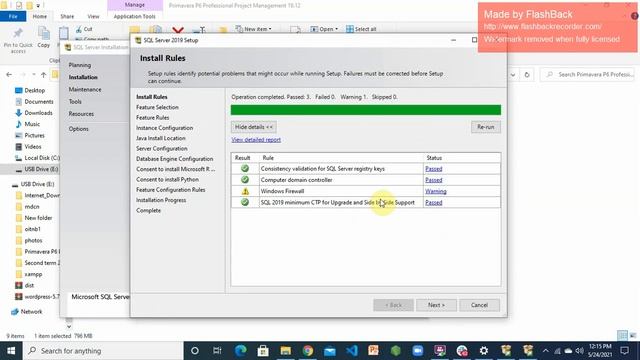Click the taskbar Search for anything box
The height and width of the screenshot is (360, 640).
(x=103, y=351)
